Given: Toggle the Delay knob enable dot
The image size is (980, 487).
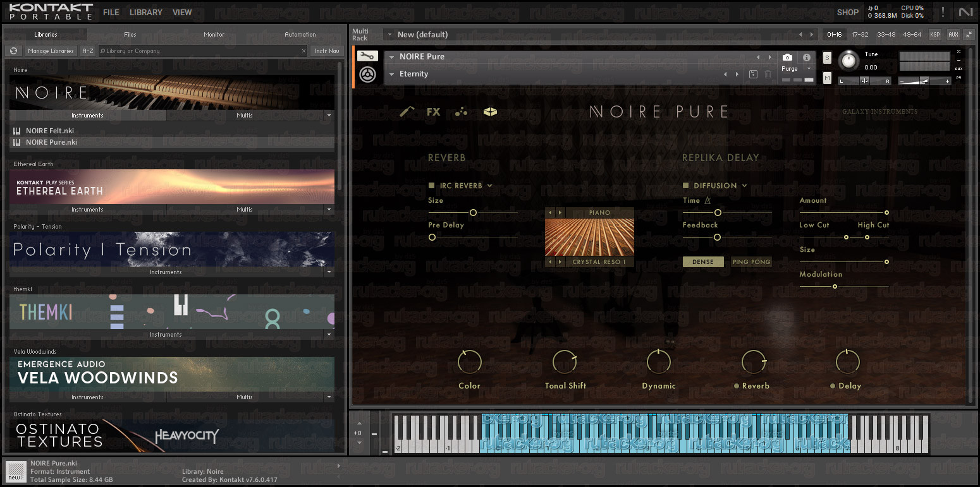Looking at the screenshot, I should pos(833,386).
